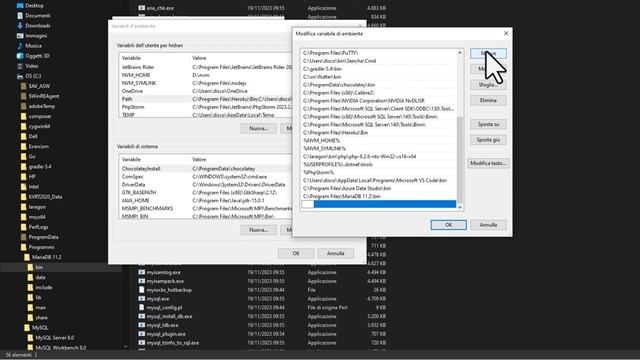The width and height of the screenshot is (640, 360).
Task: Select the ComSpec system variable row
Action: point(206,177)
